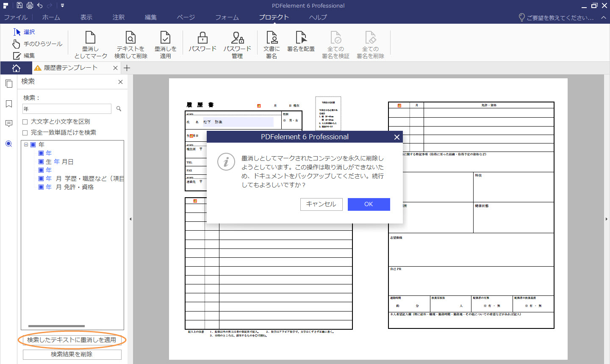Select the 生 年 月日 search result
The height and width of the screenshot is (364, 610).
tap(60, 162)
